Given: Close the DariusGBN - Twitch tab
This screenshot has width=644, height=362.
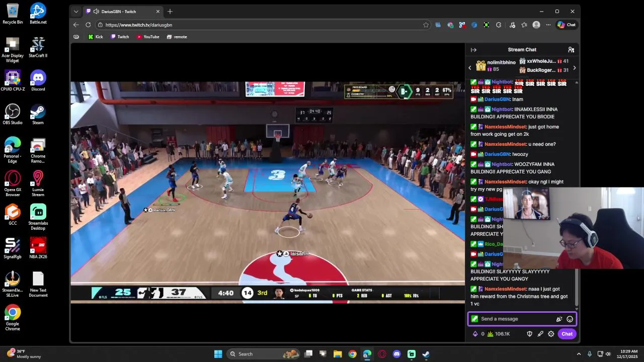Looking at the screenshot, I should click(x=157, y=11).
